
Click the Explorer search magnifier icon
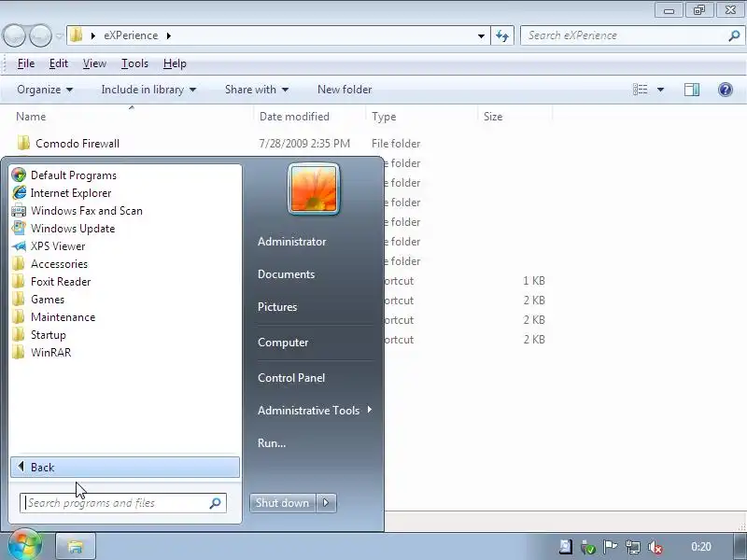734,35
